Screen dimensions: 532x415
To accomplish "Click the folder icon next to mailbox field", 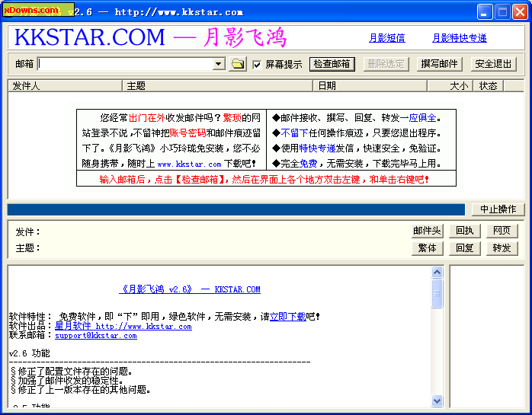I will (x=238, y=64).
